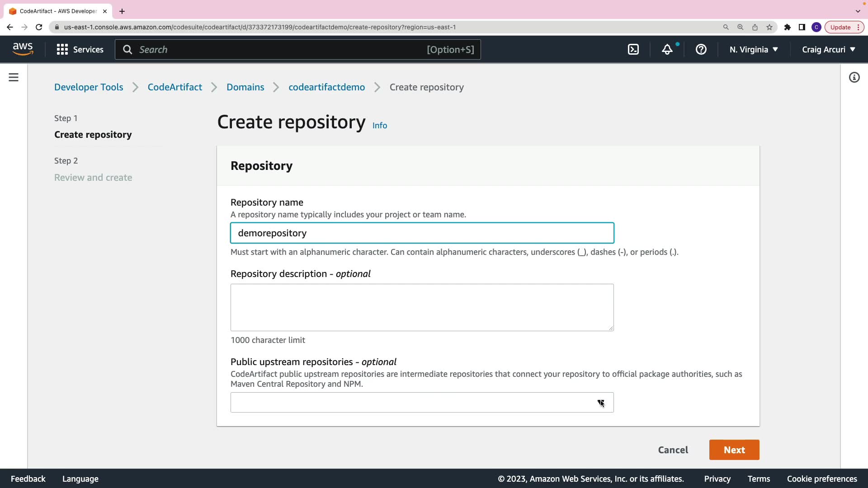868x488 pixels.
Task: Click the Repository description text area
Action: point(422,307)
